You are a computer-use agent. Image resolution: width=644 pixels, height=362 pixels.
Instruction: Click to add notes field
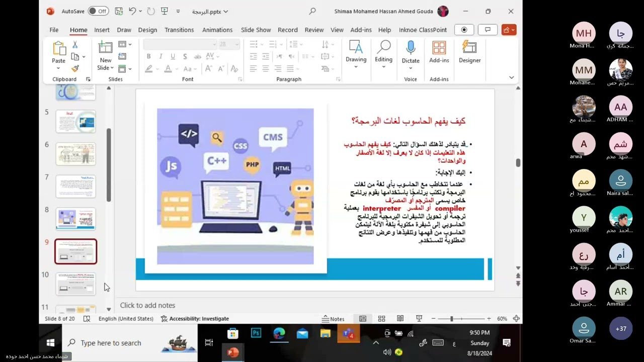147,305
